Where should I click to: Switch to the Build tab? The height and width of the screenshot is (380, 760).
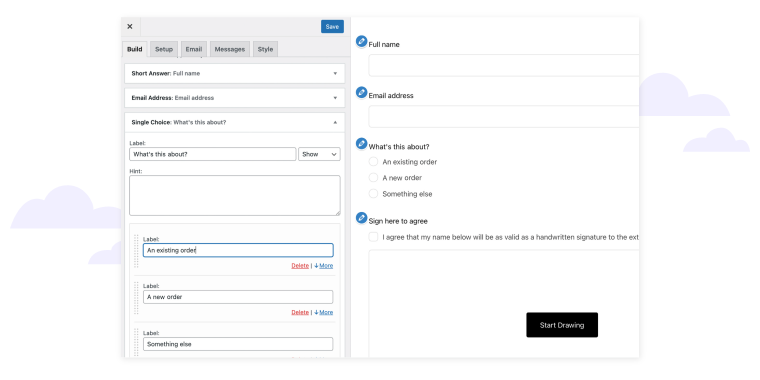pyautogui.click(x=135, y=49)
